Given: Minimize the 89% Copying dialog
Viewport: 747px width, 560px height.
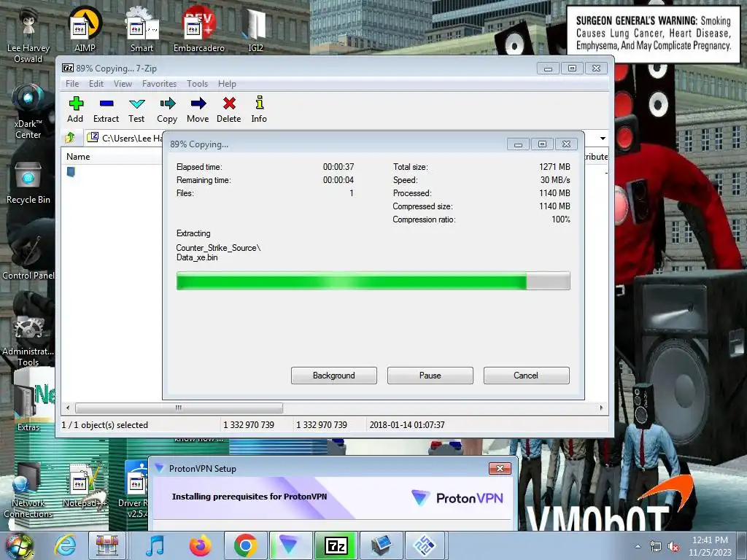Looking at the screenshot, I should tap(519, 144).
